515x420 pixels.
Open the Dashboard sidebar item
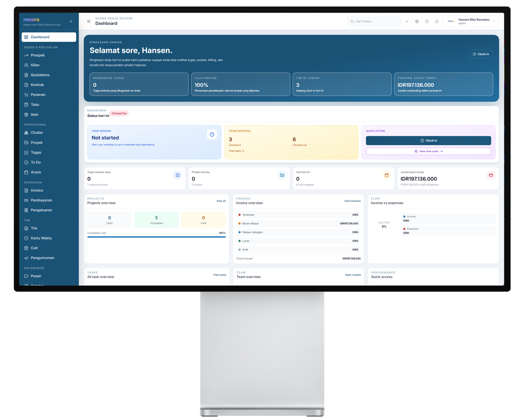click(x=49, y=37)
